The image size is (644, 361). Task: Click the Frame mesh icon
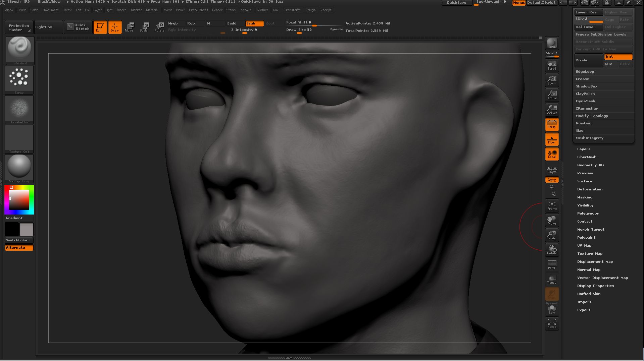[552, 205]
